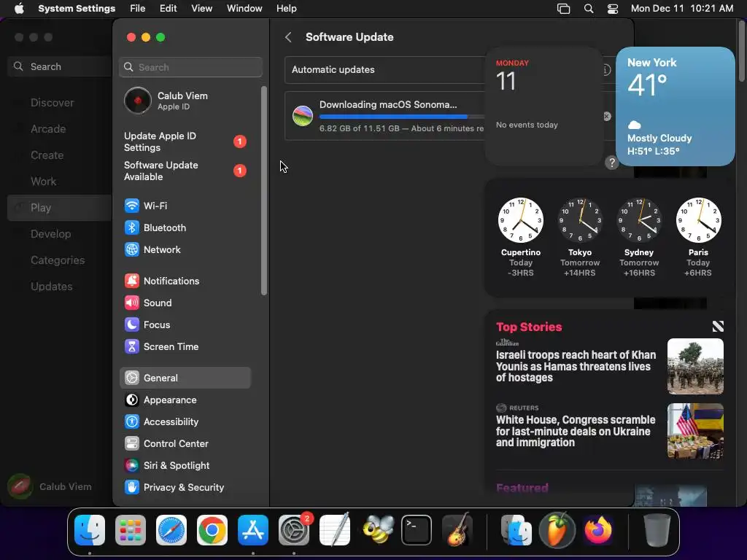Open the Help menu
Image resolution: width=747 pixels, height=560 pixels.
click(286, 9)
